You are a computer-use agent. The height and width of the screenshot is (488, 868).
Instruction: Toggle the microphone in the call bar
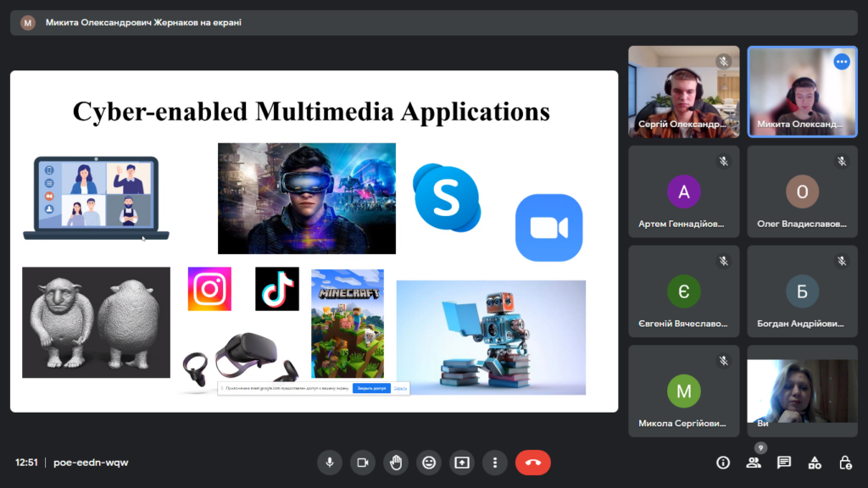pyautogui.click(x=330, y=463)
